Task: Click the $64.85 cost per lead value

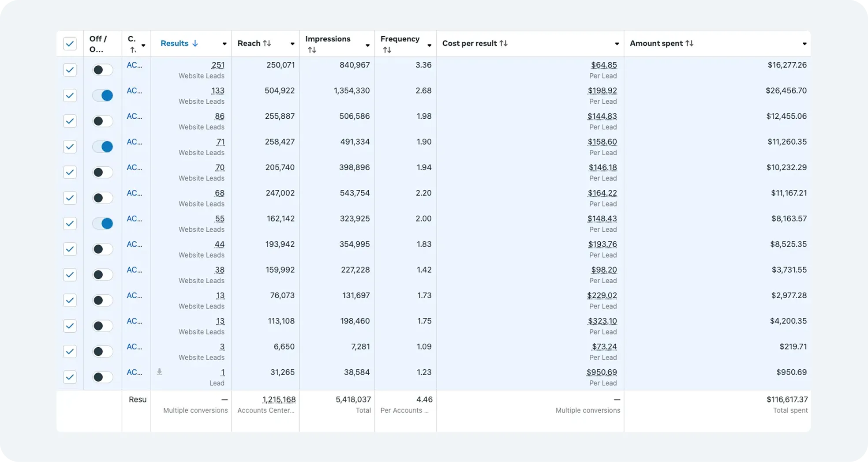Action: (604, 65)
